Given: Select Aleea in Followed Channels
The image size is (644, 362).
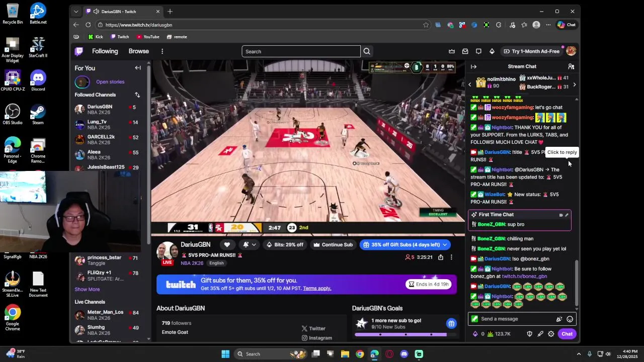Looking at the screenshot, I should coord(110,155).
